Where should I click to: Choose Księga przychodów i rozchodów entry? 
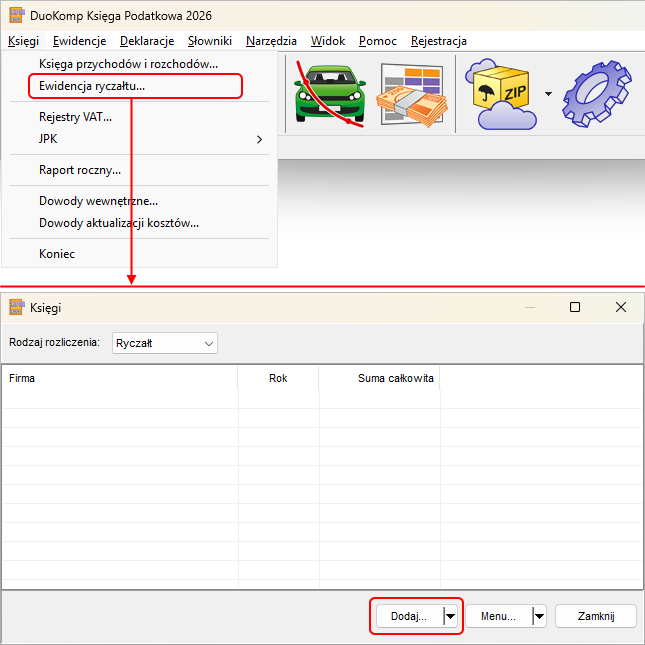pos(128,64)
